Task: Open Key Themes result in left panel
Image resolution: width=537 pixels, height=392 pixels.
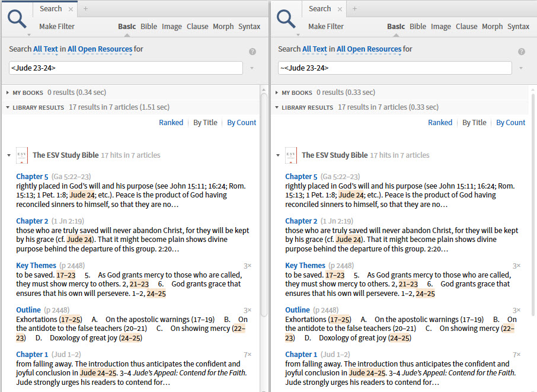Action: (36, 266)
